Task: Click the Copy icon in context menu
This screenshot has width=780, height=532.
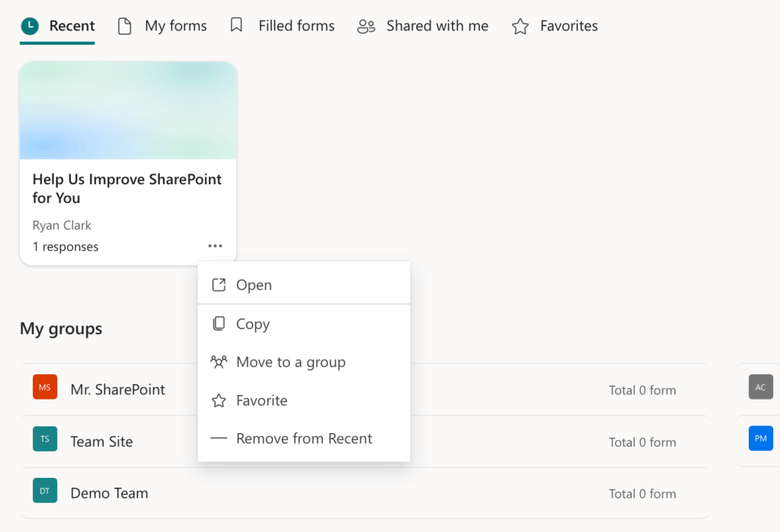Action: [219, 323]
